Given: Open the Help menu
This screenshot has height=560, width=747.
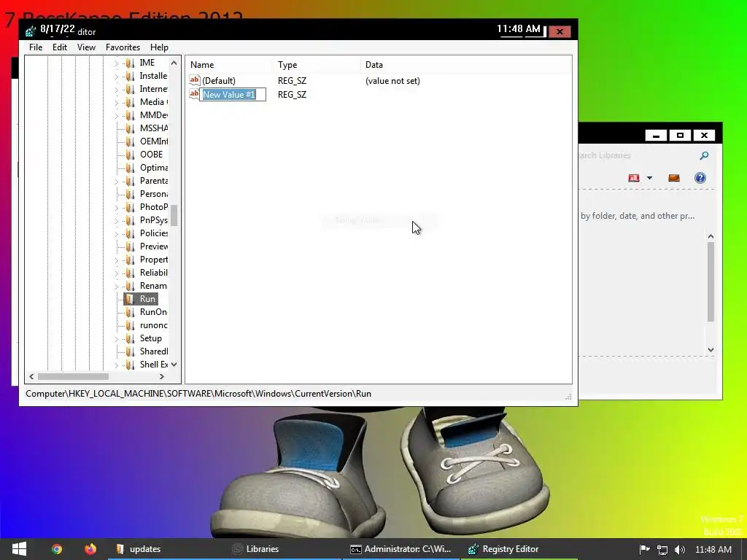Looking at the screenshot, I should coord(159,47).
